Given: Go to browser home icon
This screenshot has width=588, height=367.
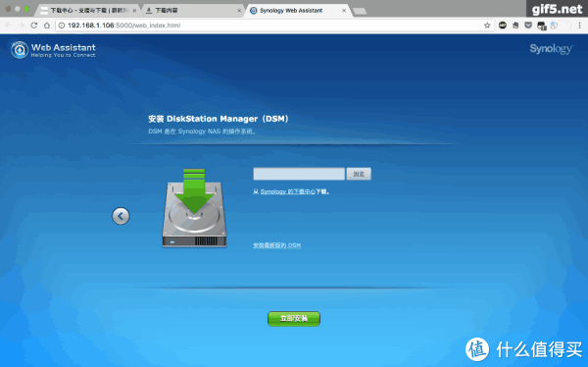Looking at the screenshot, I should 46,26.
